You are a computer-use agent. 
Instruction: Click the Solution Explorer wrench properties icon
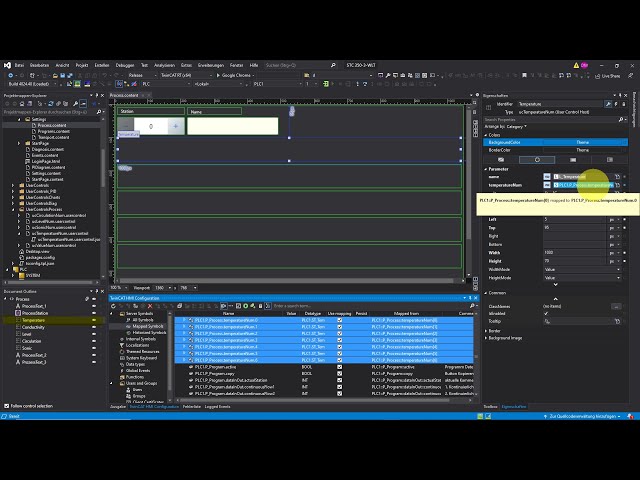pos(76,104)
